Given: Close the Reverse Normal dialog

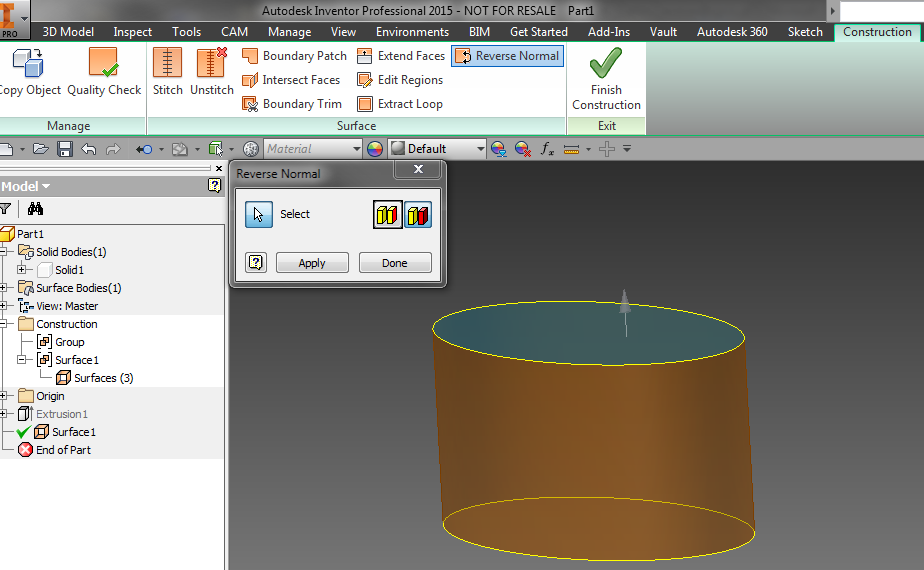Looking at the screenshot, I should click(418, 169).
